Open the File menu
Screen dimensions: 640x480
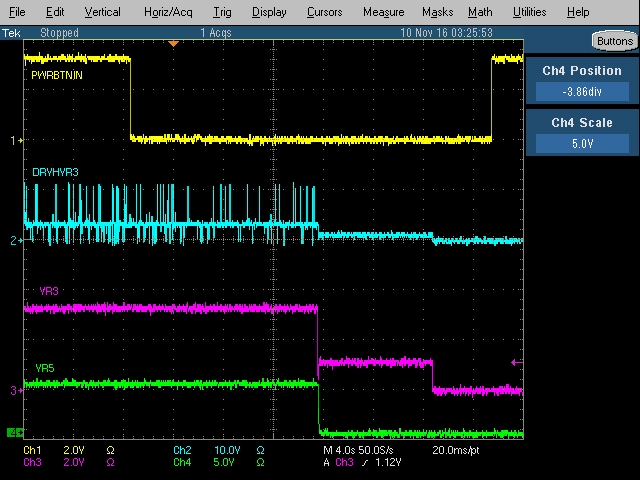pos(17,12)
